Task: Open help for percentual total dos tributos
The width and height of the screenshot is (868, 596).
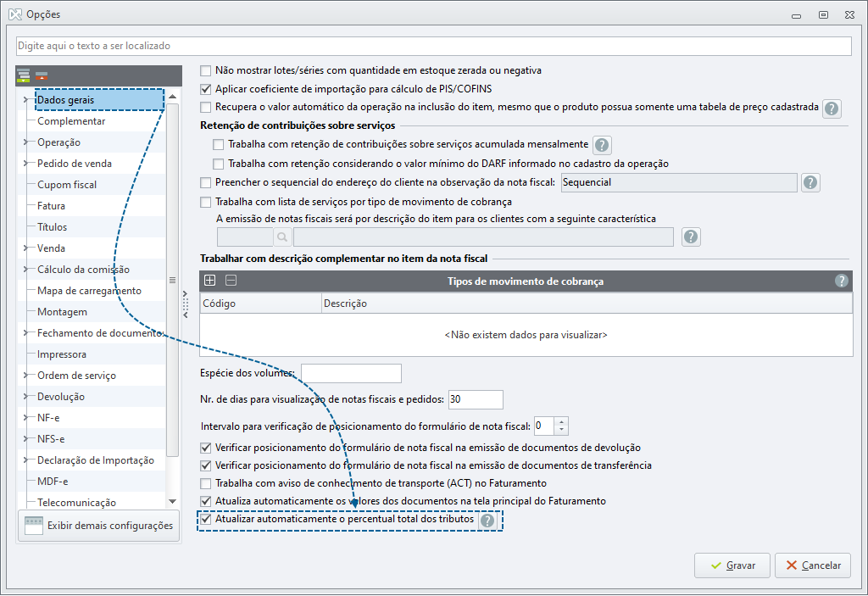Action: click(487, 520)
